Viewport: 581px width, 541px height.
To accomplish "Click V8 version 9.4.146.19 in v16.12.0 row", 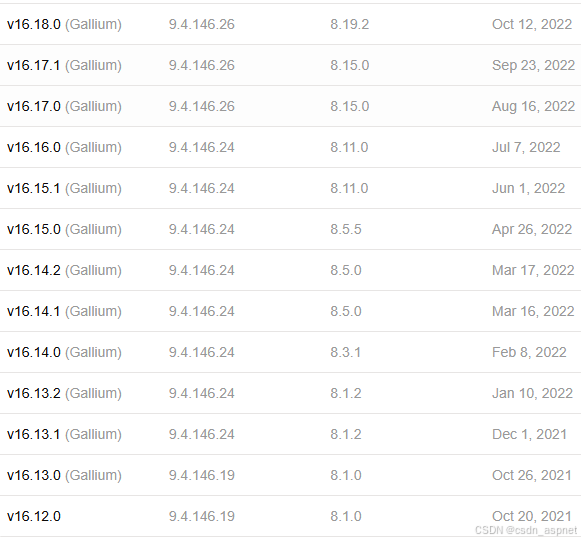I will click(202, 517).
